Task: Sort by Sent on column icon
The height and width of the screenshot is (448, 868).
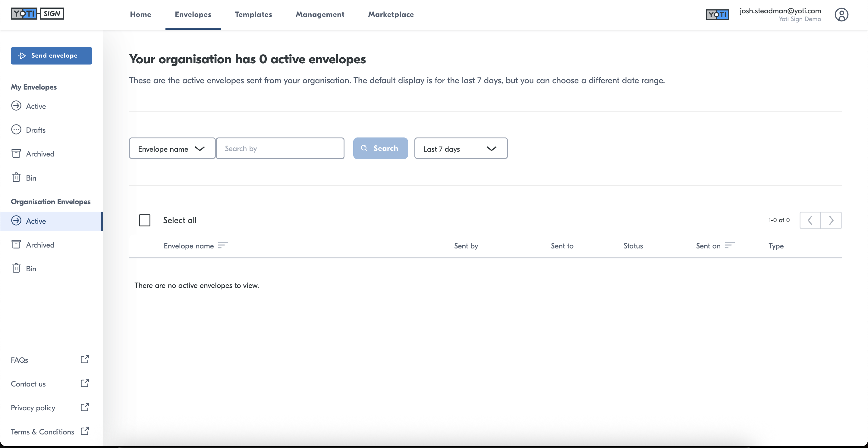Action: (729, 245)
